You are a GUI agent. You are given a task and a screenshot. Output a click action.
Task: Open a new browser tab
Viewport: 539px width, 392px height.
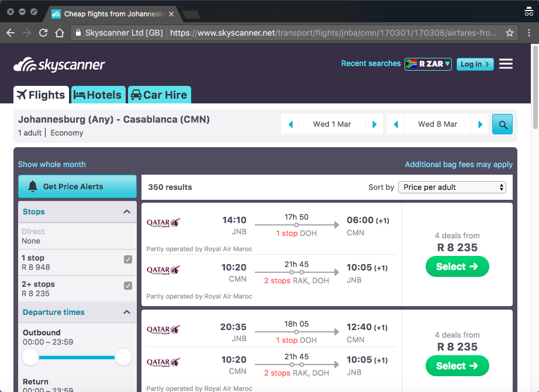point(192,15)
